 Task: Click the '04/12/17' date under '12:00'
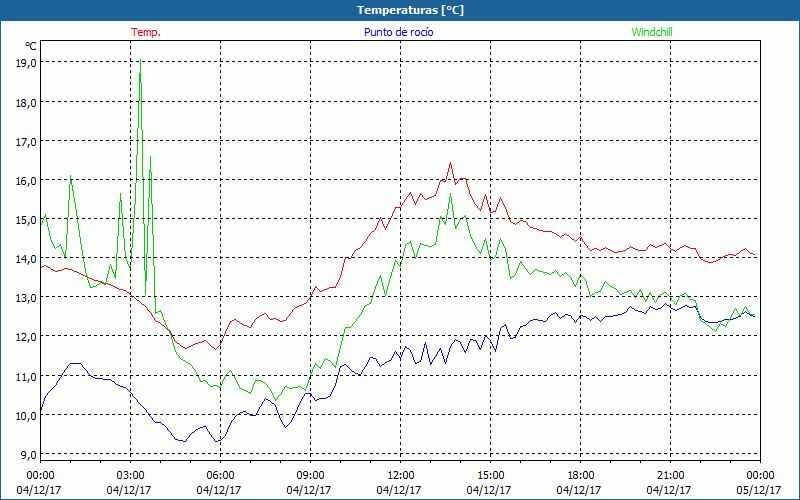pyautogui.click(x=399, y=490)
